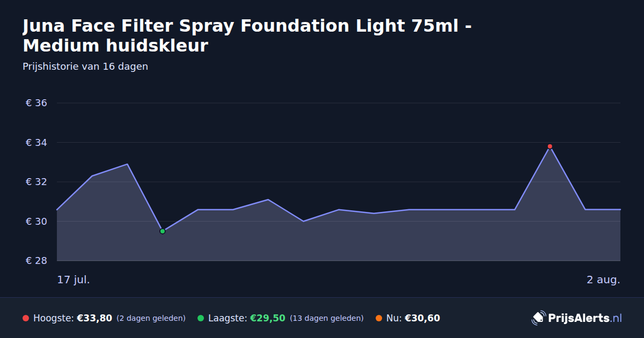Viewport: 644px width, 338px height.
Task: Click the € 34 axis label
Action: (36, 143)
